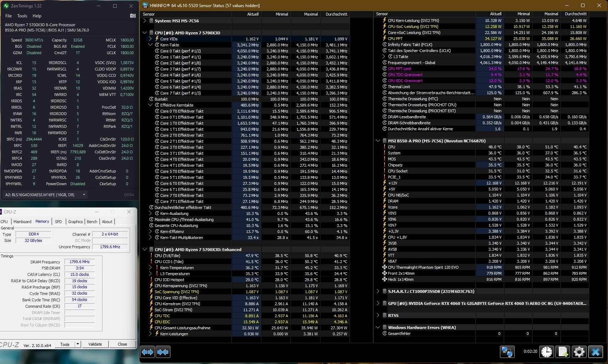The width and height of the screenshot is (608, 364).
Task: Open the remote network connection icon in HWiNFO
Action: (x=507, y=352)
